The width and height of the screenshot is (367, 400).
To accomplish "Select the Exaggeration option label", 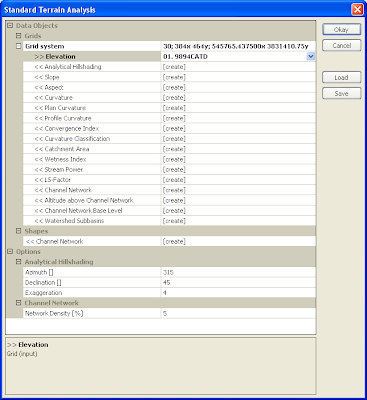I will point(43,293).
